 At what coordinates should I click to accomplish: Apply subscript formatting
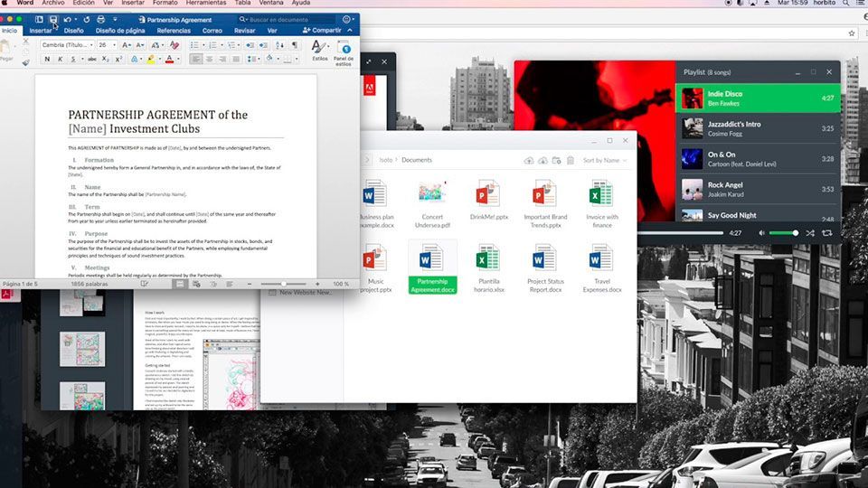105,60
